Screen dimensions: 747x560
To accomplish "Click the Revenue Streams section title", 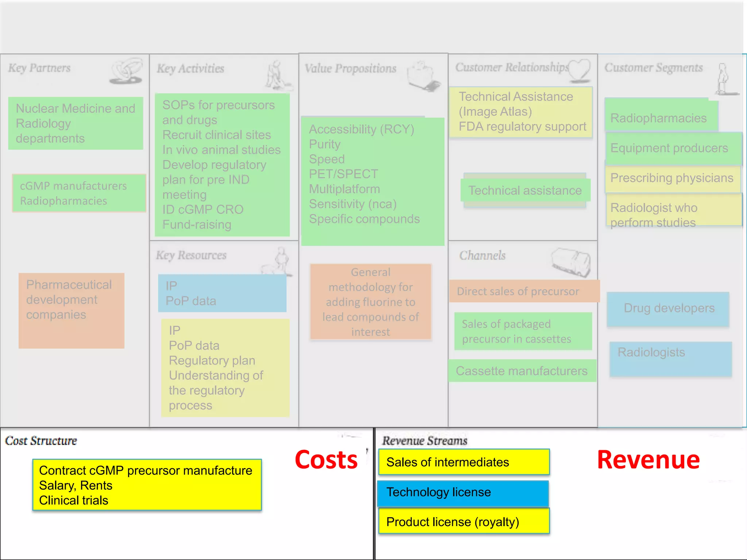I will tap(425, 441).
